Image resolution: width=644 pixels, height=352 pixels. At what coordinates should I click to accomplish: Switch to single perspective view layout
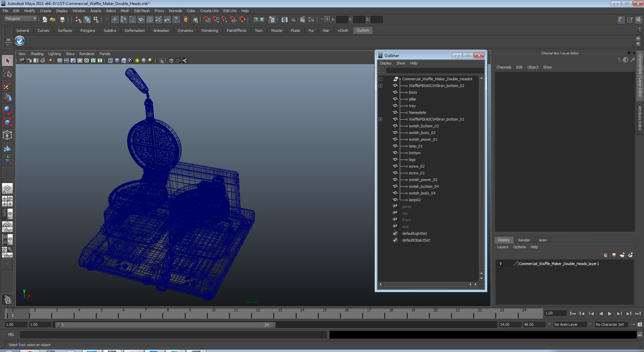7,188
